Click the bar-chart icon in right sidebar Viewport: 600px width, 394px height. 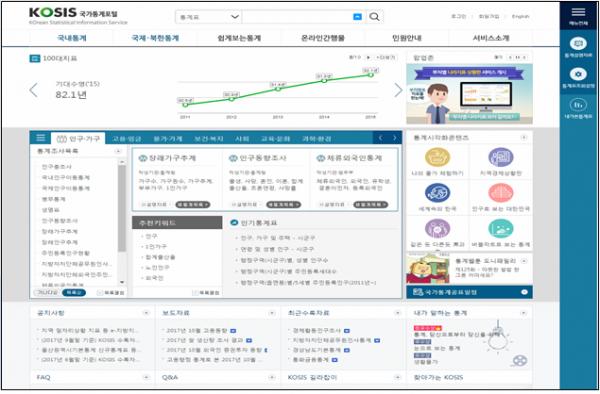point(578,104)
